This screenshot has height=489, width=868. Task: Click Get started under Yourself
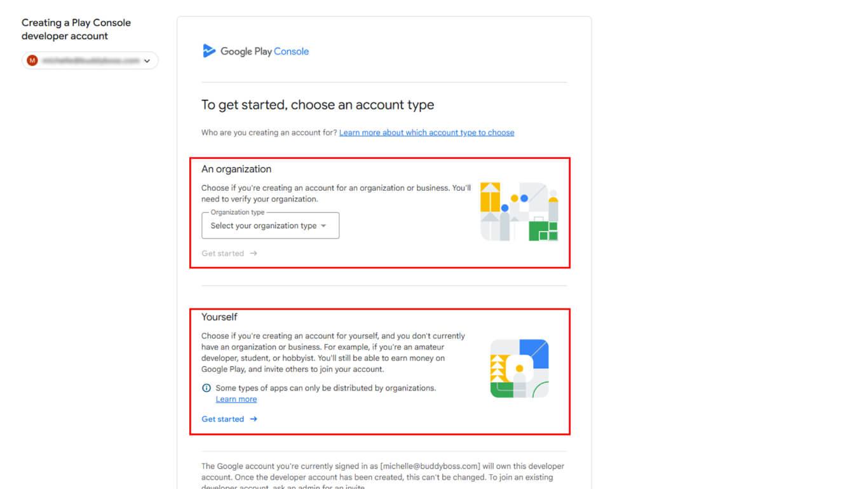tap(223, 419)
